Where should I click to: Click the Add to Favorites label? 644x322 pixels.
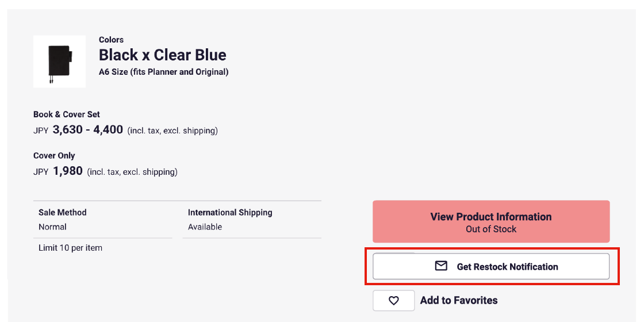click(x=459, y=300)
